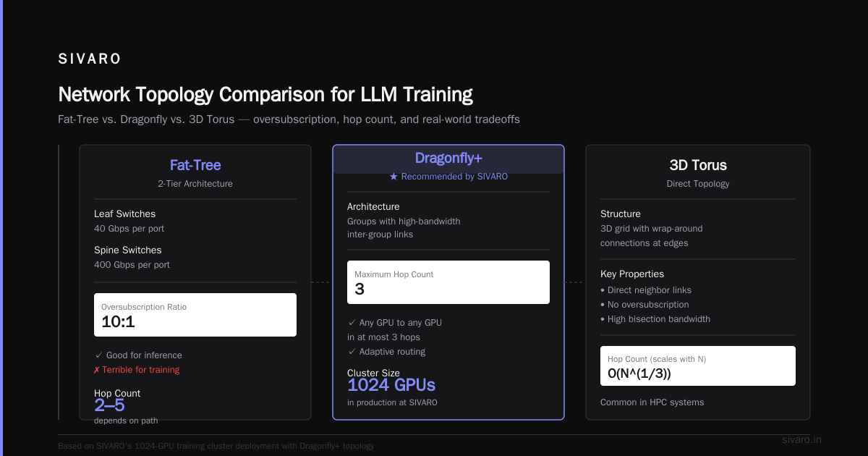868x456 pixels.
Task: Click the Leaf Switches label
Action: pos(124,214)
